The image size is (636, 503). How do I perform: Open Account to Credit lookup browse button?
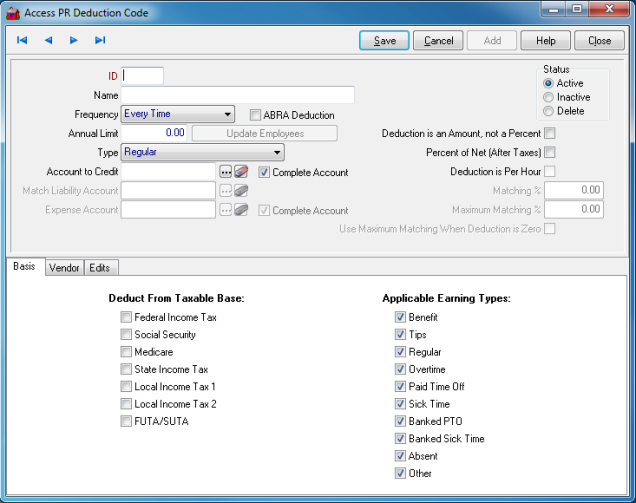pyautogui.click(x=226, y=172)
